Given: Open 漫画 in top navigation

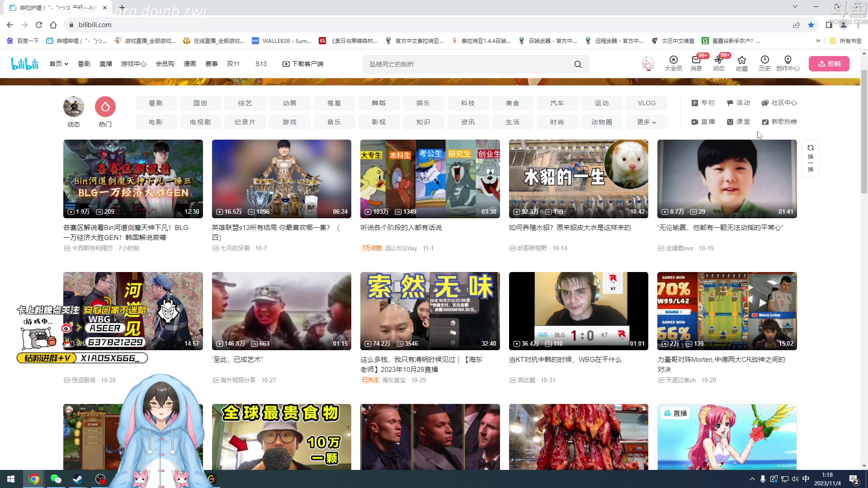Looking at the screenshot, I should point(190,64).
